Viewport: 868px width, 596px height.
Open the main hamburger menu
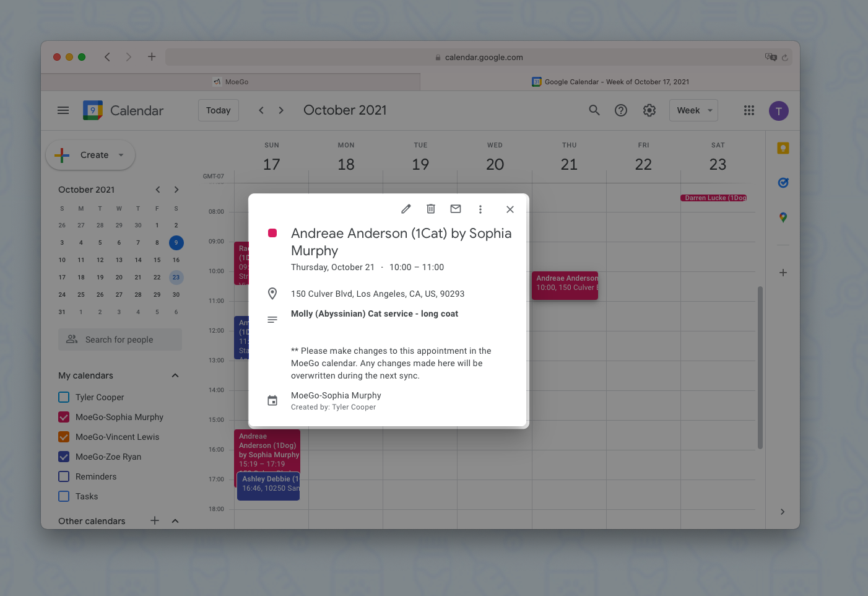pyautogui.click(x=63, y=111)
